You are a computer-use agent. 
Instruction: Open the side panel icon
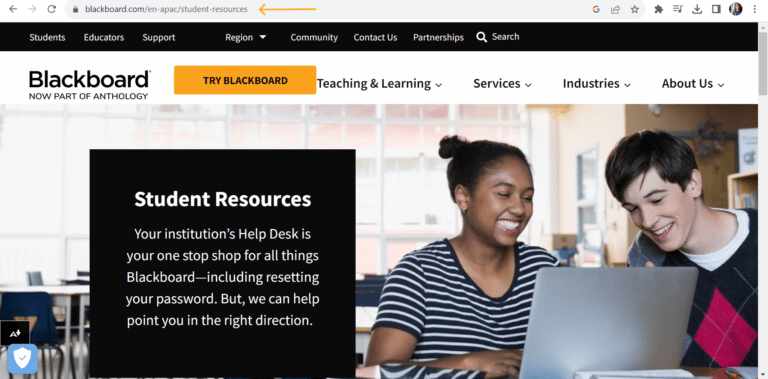tap(716, 9)
